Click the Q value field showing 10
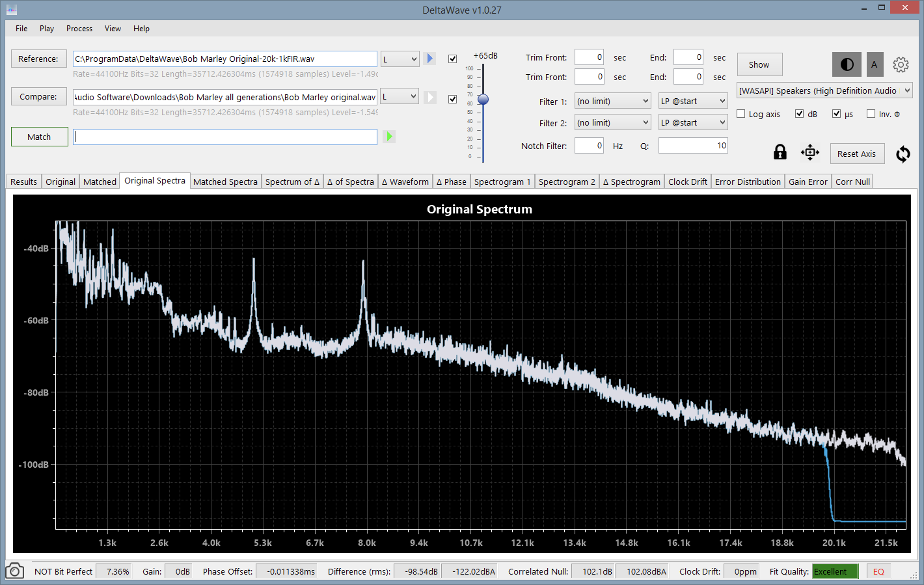924x585 pixels. [693, 146]
